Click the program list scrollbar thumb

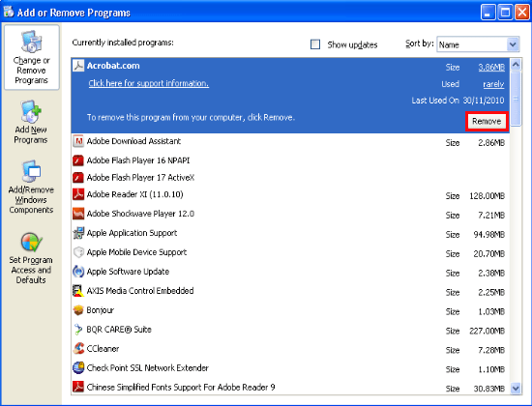tap(516, 98)
